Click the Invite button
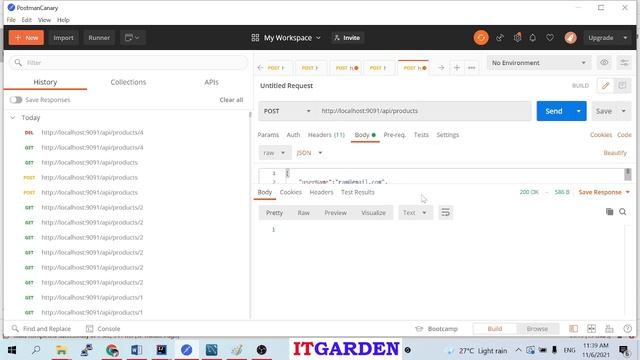 tap(347, 38)
